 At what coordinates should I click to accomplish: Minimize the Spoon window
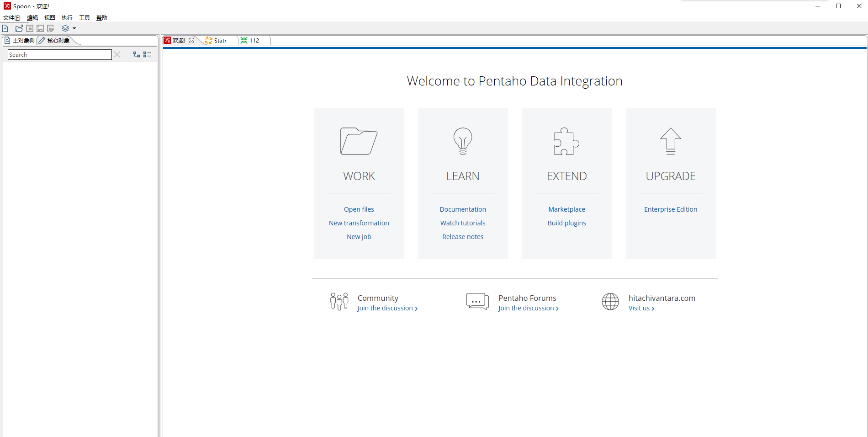pyautogui.click(x=818, y=6)
